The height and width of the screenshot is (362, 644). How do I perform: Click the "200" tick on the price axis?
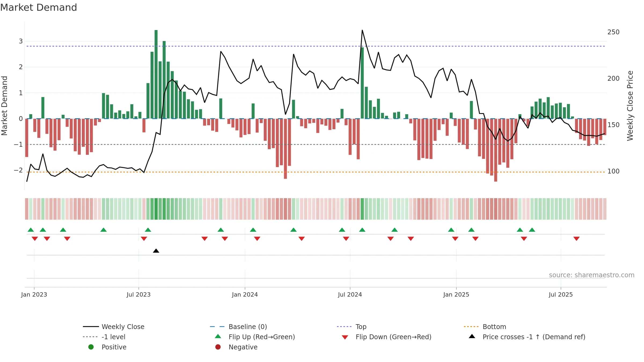pyautogui.click(x=613, y=79)
